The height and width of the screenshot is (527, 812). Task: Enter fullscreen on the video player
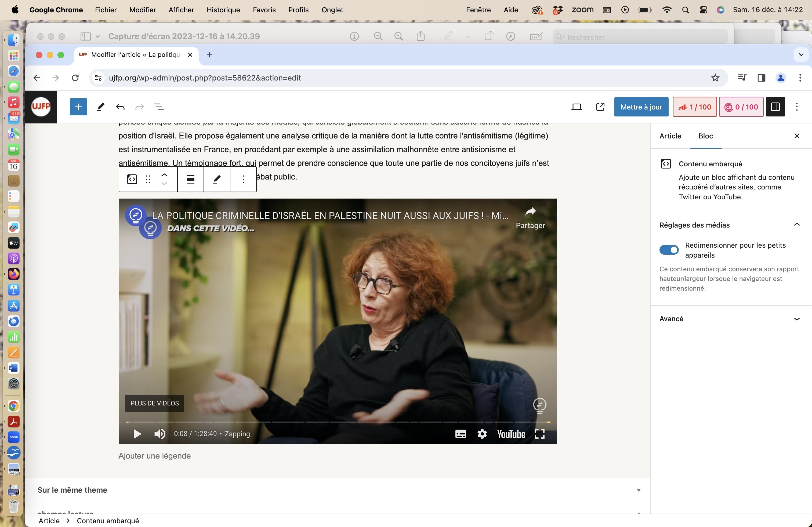point(540,434)
